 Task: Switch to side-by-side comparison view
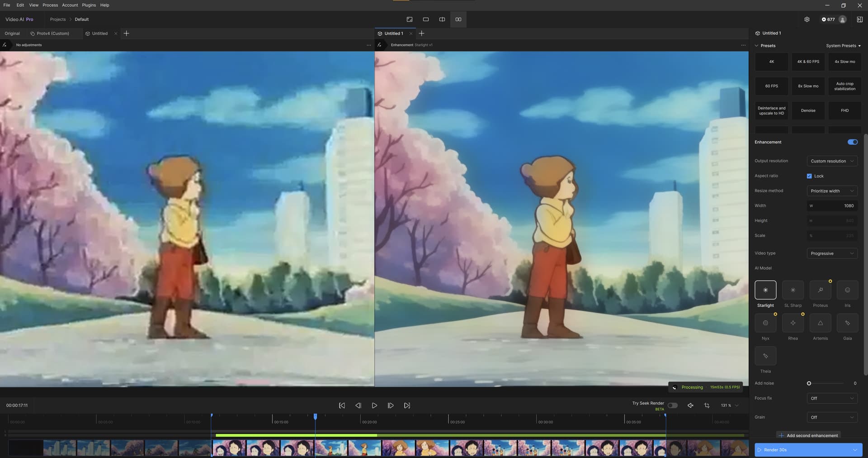pos(458,19)
